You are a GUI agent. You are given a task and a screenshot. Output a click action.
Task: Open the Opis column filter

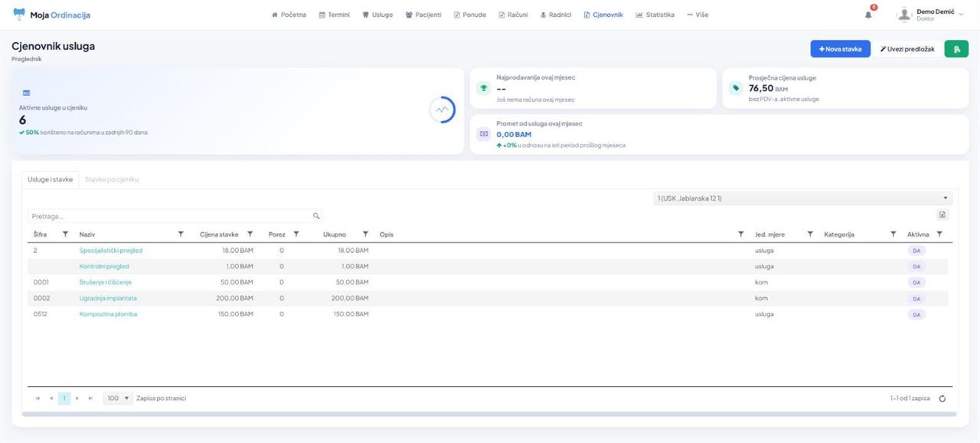click(x=740, y=234)
